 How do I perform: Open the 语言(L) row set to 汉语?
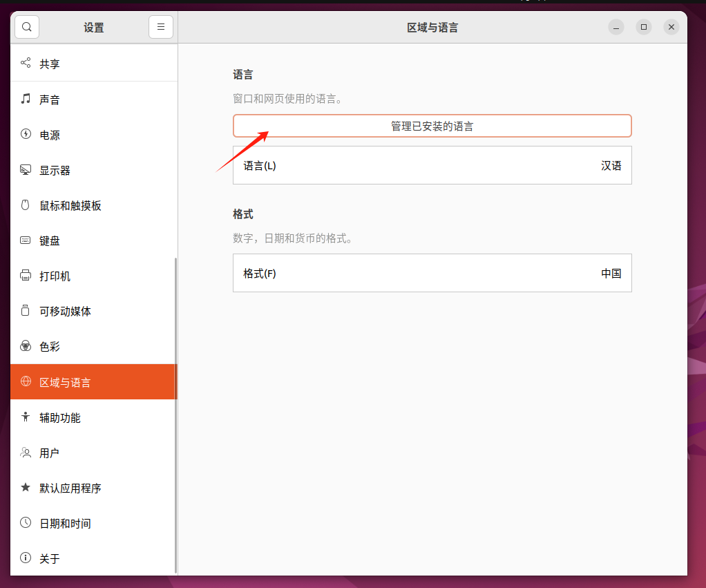[432, 165]
